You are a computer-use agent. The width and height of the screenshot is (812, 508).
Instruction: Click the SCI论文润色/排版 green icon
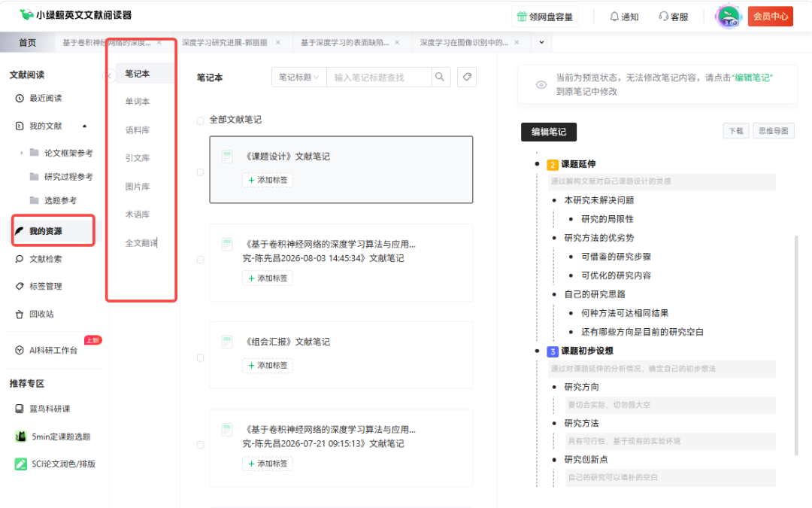click(x=21, y=464)
